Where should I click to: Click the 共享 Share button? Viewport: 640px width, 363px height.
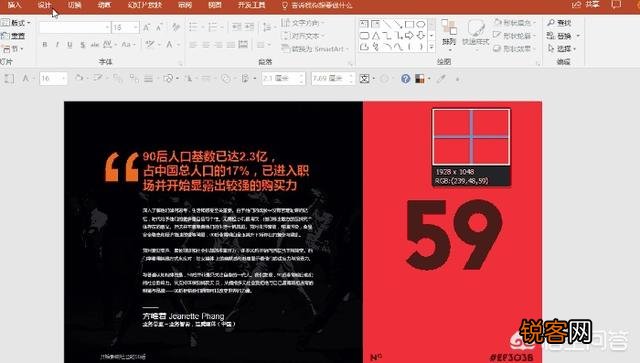click(587, 4)
